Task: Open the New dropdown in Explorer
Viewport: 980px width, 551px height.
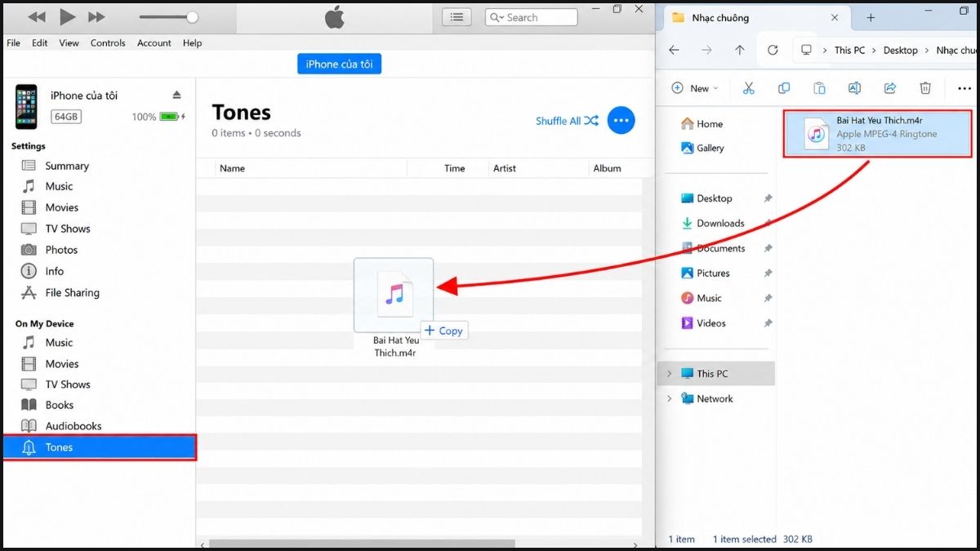Action: pos(695,88)
